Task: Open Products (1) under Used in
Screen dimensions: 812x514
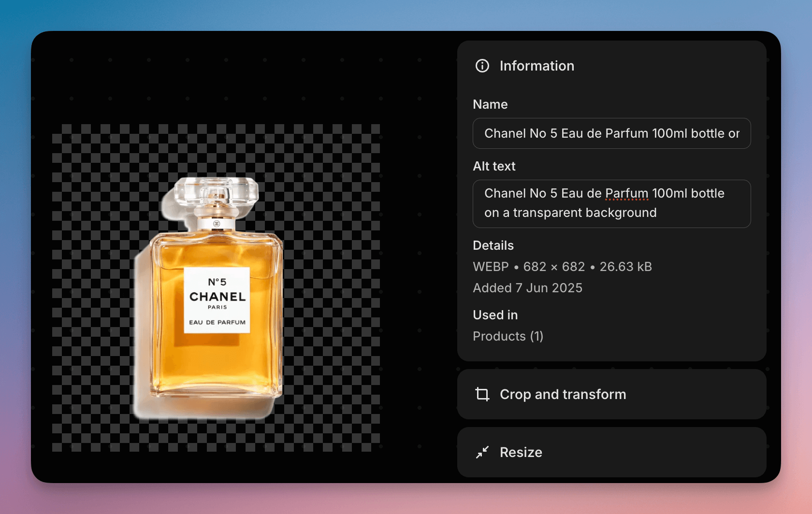Action: pyautogui.click(x=508, y=336)
